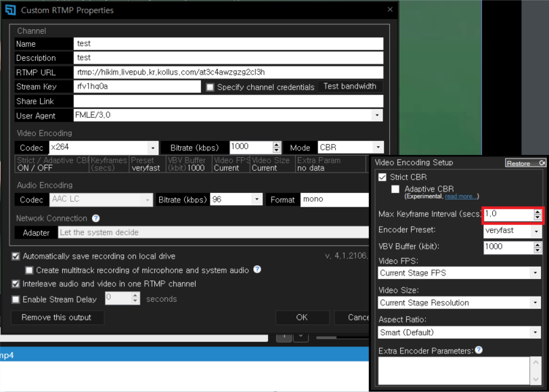Close the Custom RTMP Properties dialog
The height and width of the screenshot is (392, 549).
coord(389,10)
